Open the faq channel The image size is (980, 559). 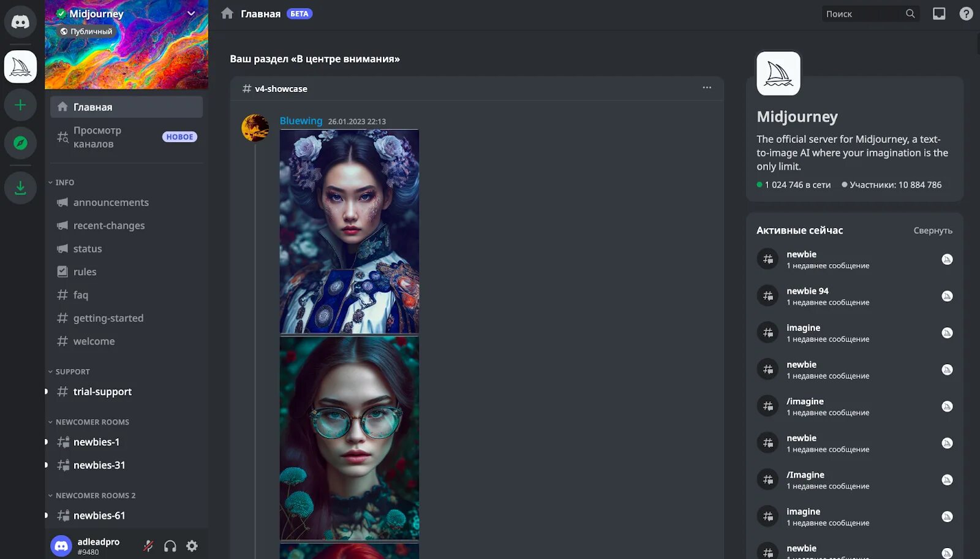pos(126,295)
